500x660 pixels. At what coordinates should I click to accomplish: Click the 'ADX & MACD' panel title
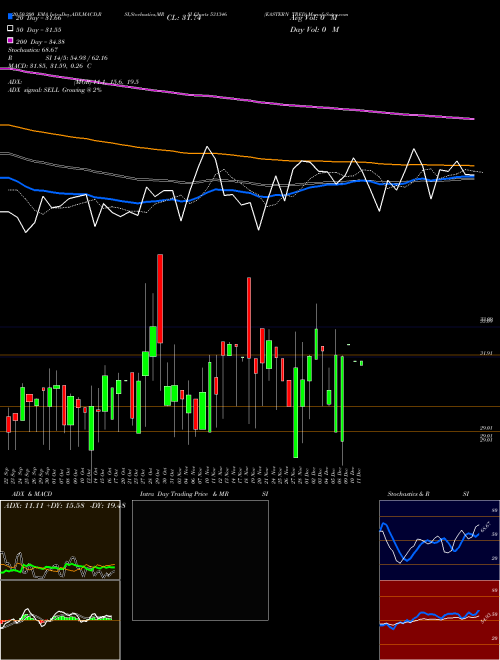[32, 494]
